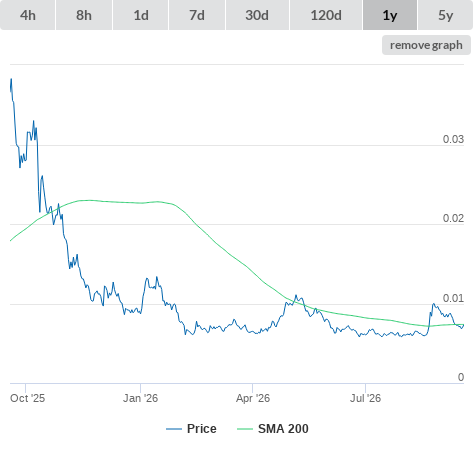Open the 7d time range
Image resolution: width=474 pixels, height=455 pixels.
pyautogui.click(x=197, y=15)
